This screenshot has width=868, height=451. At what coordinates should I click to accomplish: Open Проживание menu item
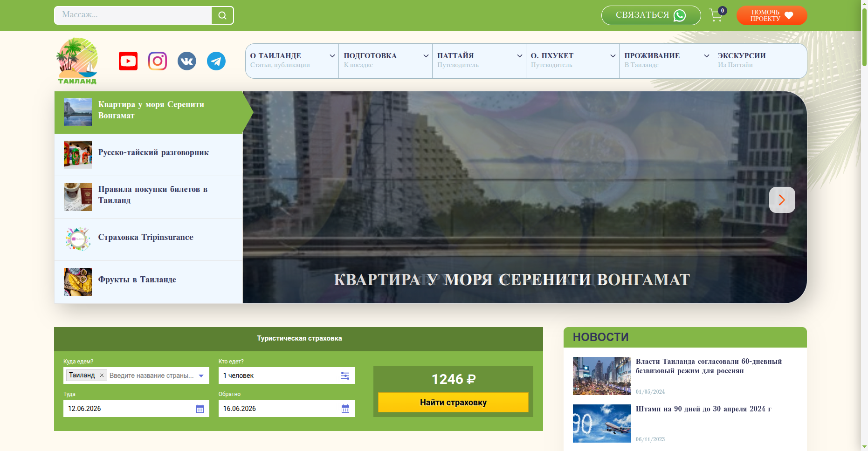pos(666,61)
